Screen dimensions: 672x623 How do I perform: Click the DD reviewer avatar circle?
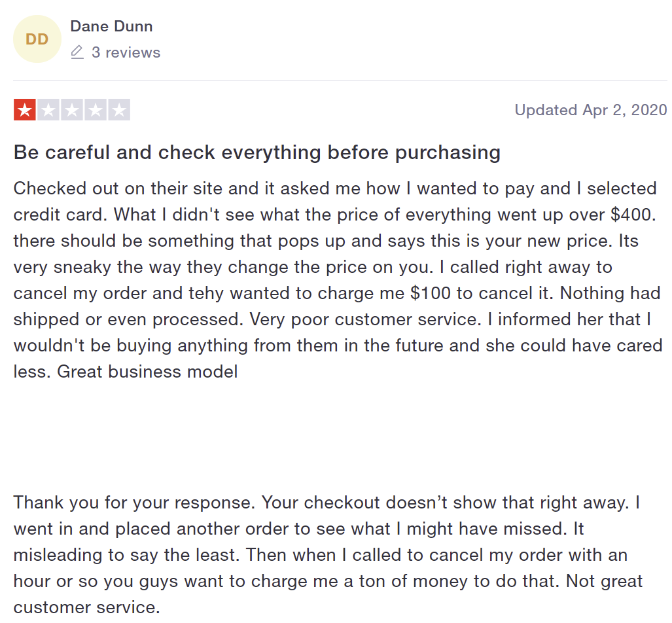[37, 39]
